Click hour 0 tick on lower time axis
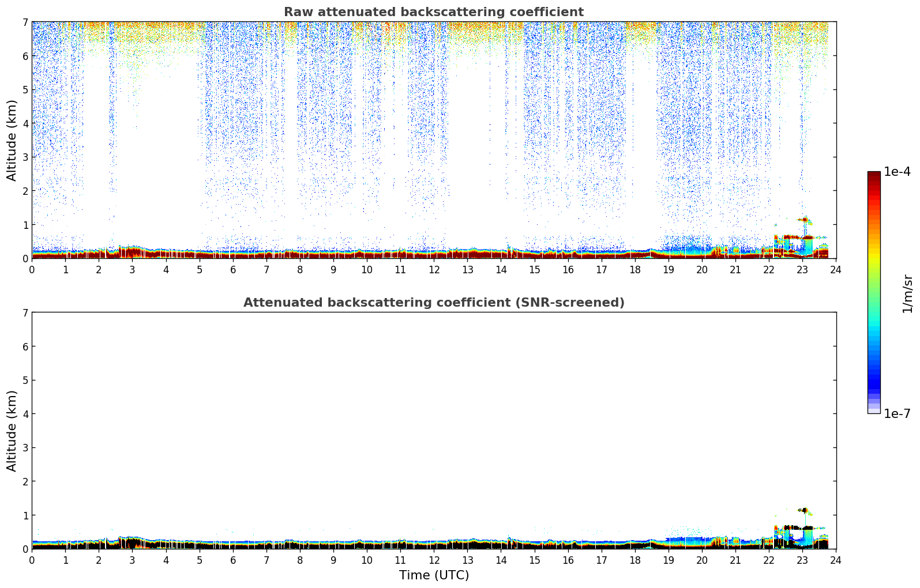The height and width of the screenshot is (588, 920). 32,560
